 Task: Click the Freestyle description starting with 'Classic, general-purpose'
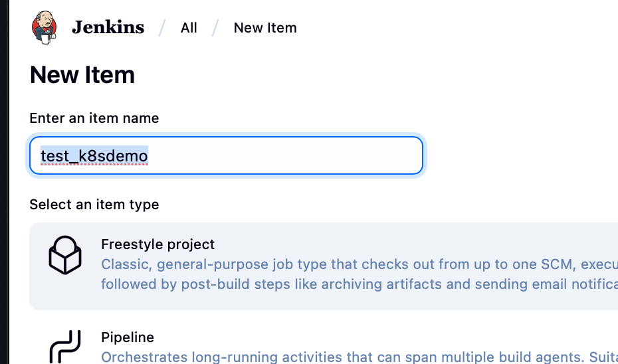pyautogui.click(x=332, y=264)
